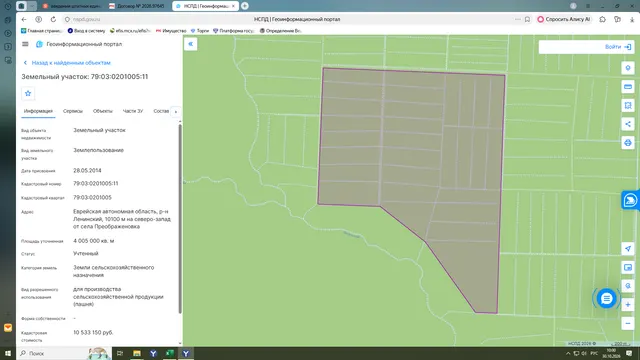Click the my location arrow button
The width and height of the screenshot is (640, 360).
click(628, 249)
